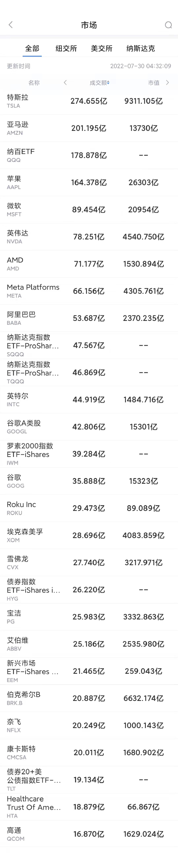Open the 高通 QCOM row
The width and height of the screenshot is (178, 868).
pos(89,834)
